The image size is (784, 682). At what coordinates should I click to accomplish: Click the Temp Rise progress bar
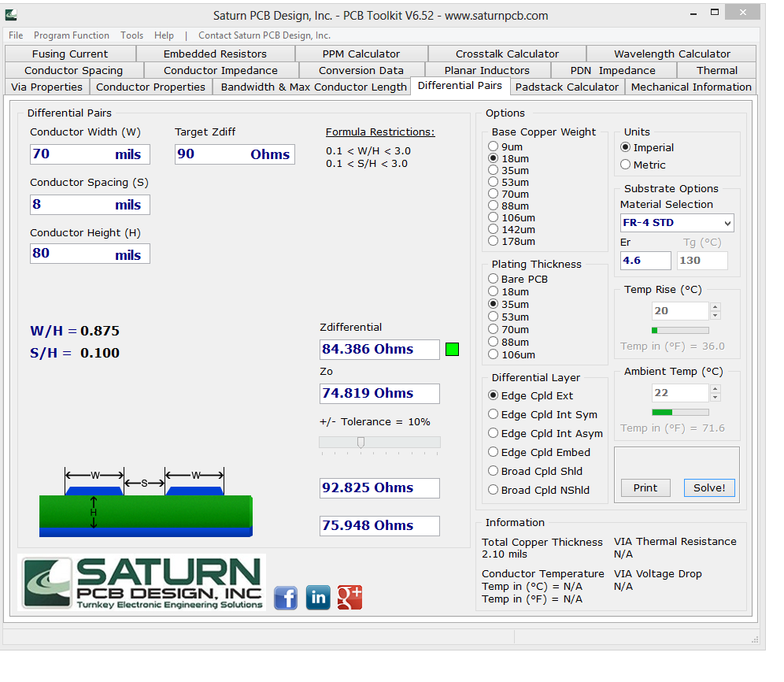pyautogui.click(x=680, y=330)
